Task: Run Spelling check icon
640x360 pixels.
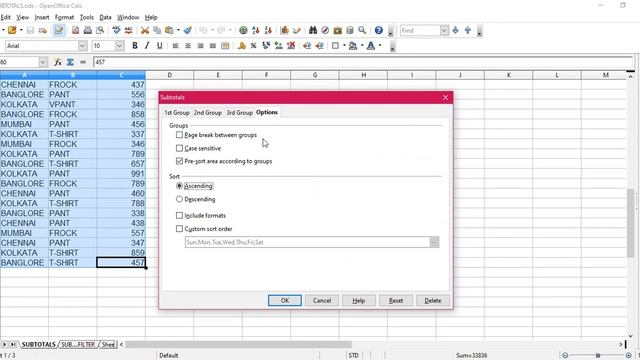Action: tap(116, 30)
